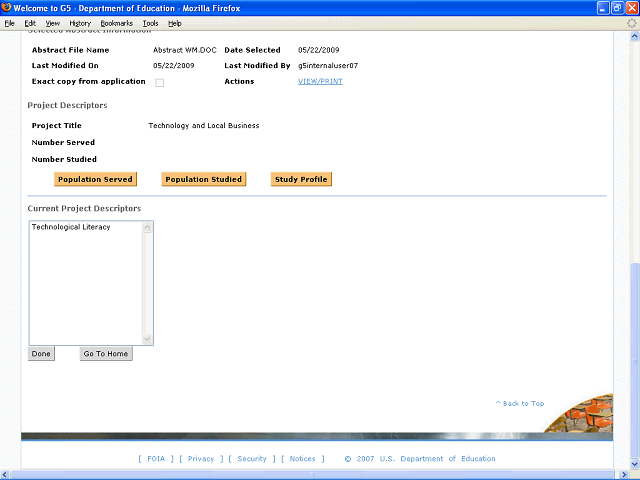Screen dimensions: 640x480
Task: Select Technology and Local Business project title
Action: point(204,126)
